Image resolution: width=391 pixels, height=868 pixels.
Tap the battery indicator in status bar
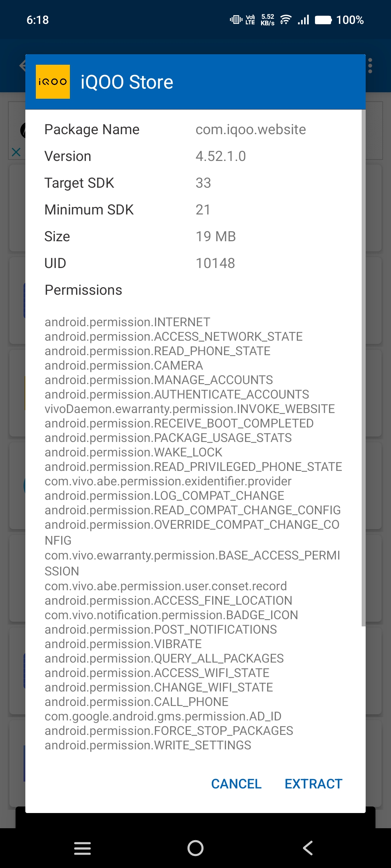tap(323, 20)
